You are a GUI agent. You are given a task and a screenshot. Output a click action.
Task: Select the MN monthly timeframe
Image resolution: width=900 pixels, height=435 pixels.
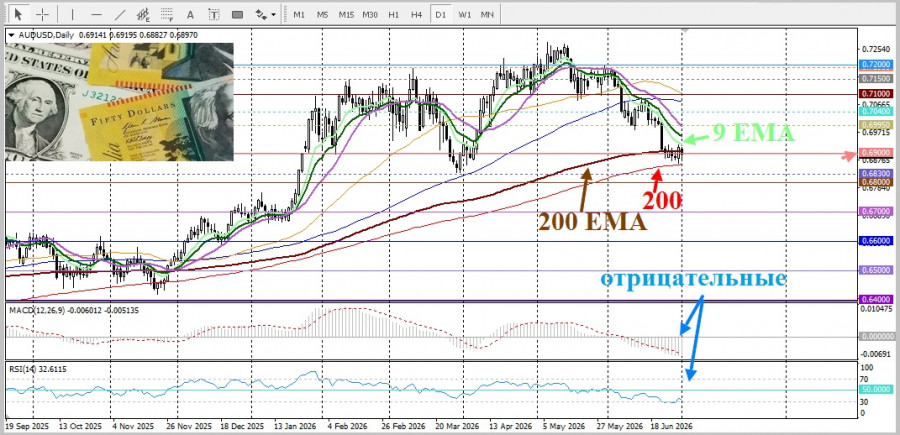(x=487, y=14)
